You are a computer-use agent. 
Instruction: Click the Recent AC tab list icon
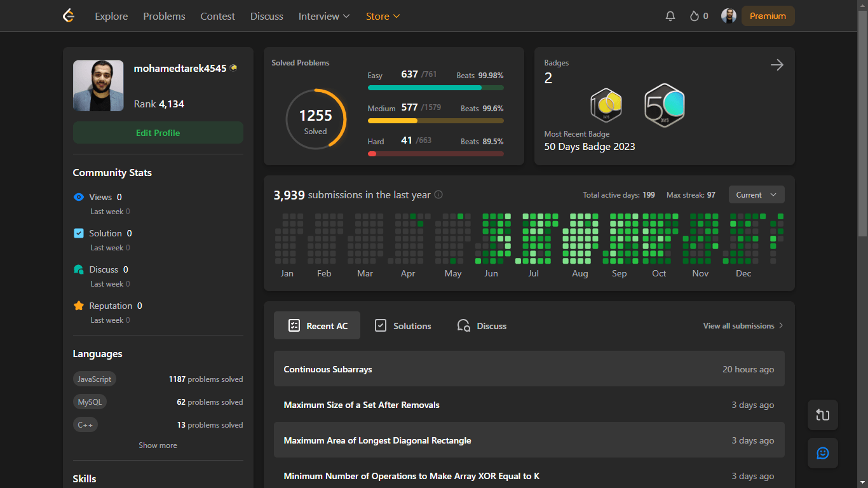[294, 325]
